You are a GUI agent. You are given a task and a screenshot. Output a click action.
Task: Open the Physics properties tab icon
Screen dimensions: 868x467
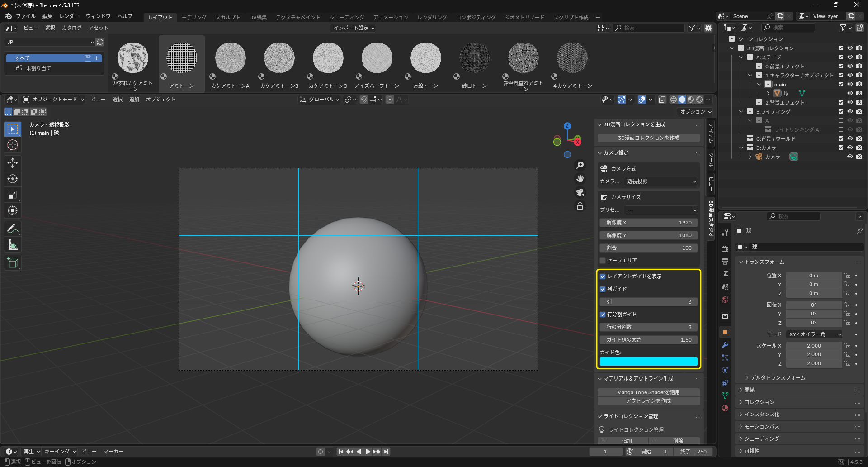point(725,370)
